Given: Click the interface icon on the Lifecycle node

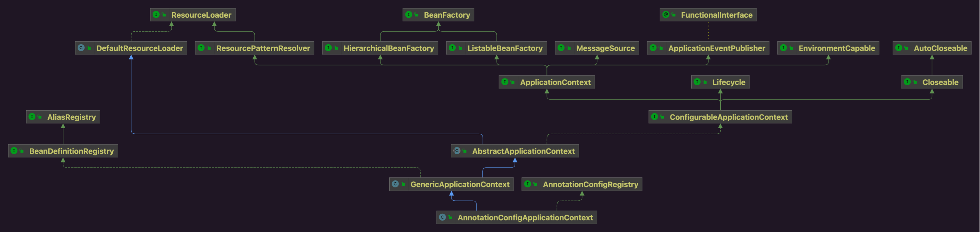Looking at the screenshot, I should (697, 82).
